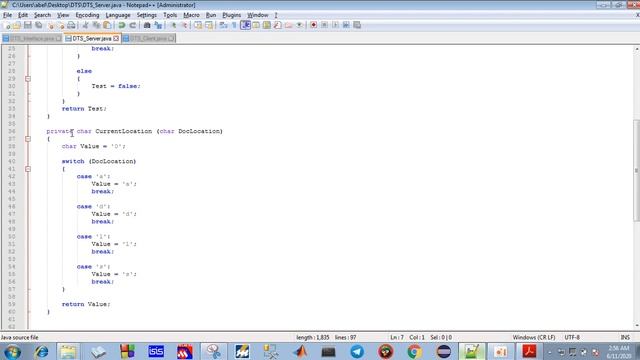Toggle word wrap in toolbar
This screenshot has width=640, height=360.
[x=223, y=25]
